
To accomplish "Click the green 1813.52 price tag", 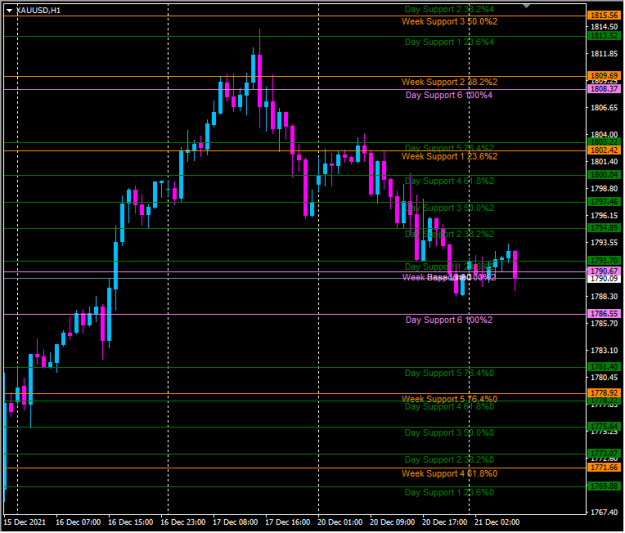I will (x=604, y=36).
